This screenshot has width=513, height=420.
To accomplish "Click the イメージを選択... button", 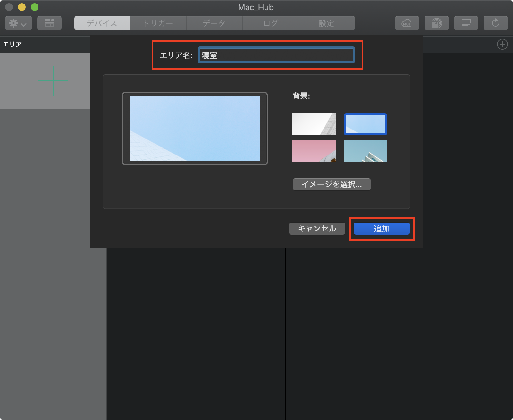I will (x=332, y=184).
